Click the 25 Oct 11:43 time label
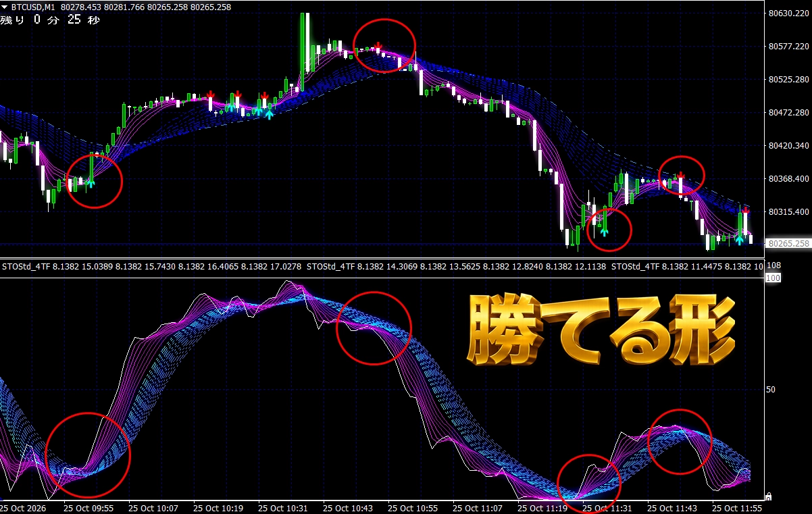 click(x=672, y=507)
